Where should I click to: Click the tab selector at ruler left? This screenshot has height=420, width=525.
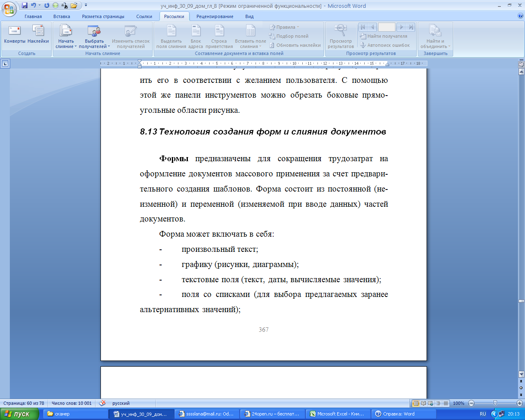(5, 64)
